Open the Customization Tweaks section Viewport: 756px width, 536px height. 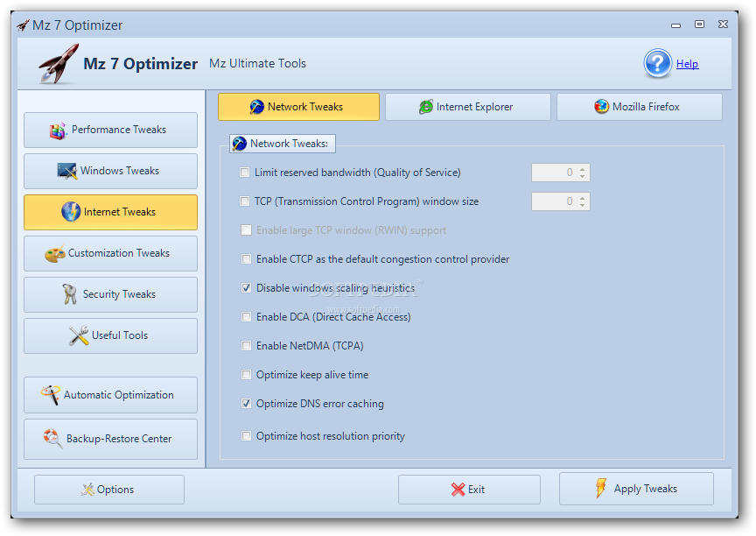pos(110,253)
